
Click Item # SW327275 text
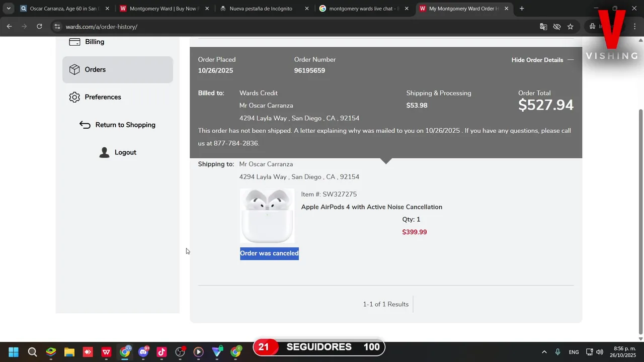[329, 195]
